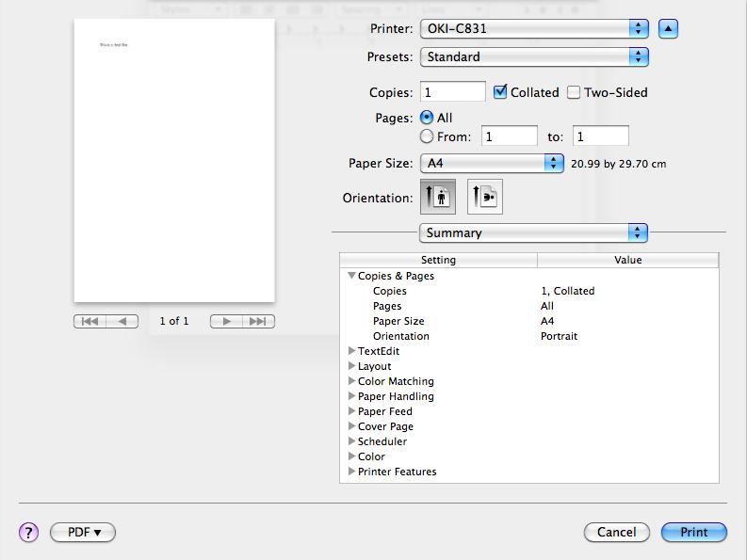Screen dimensions: 747x560
Task: Expand the Paper Handling row
Action: tap(351, 395)
